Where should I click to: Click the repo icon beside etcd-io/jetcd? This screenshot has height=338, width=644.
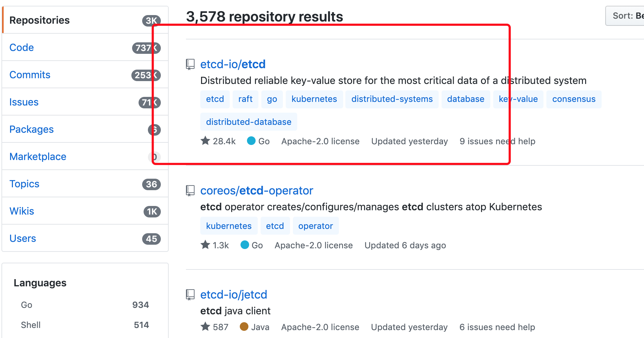coord(190,295)
